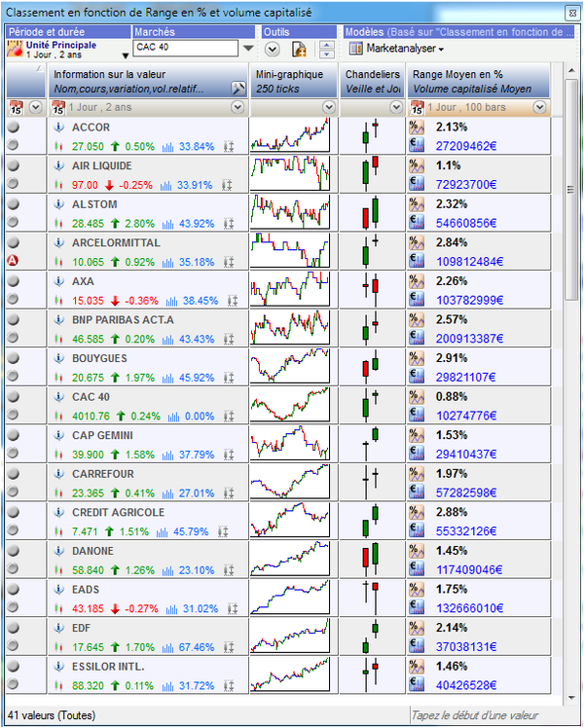584x728 pixels.
Task: Click the Marketanalyser template icon
Action: point(356,49)
